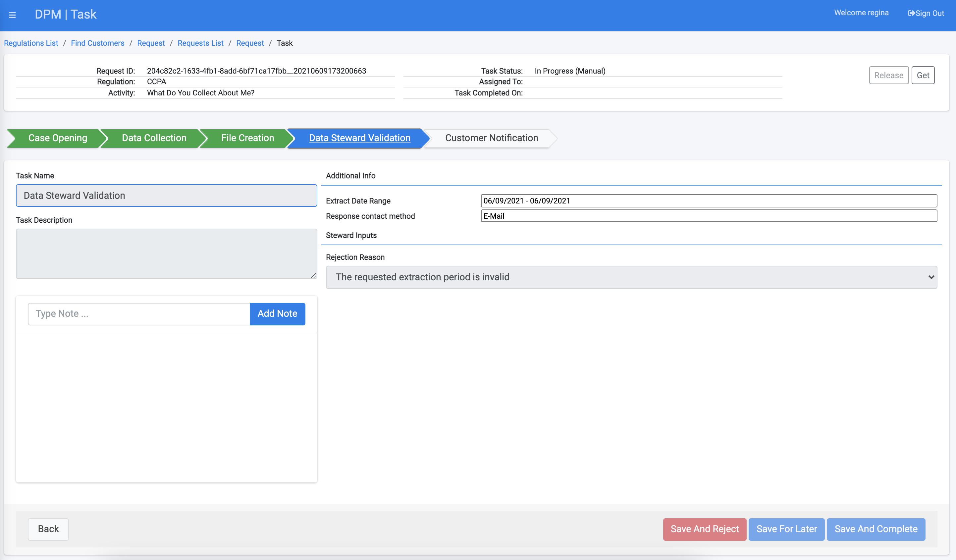Switch to Customer Notification stage

pyautogui.click(x=491, y=138)
